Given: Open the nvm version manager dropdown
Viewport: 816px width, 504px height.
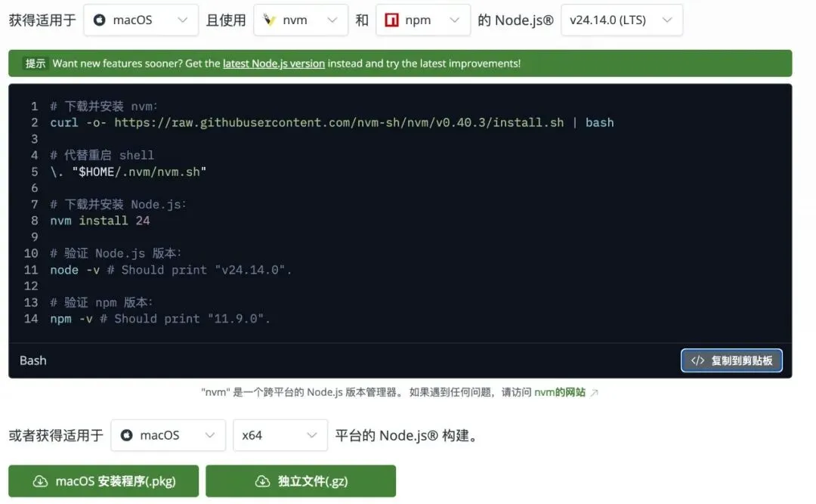Looking at the screenshot, I should pyautogui.click(x=300, y=20).
